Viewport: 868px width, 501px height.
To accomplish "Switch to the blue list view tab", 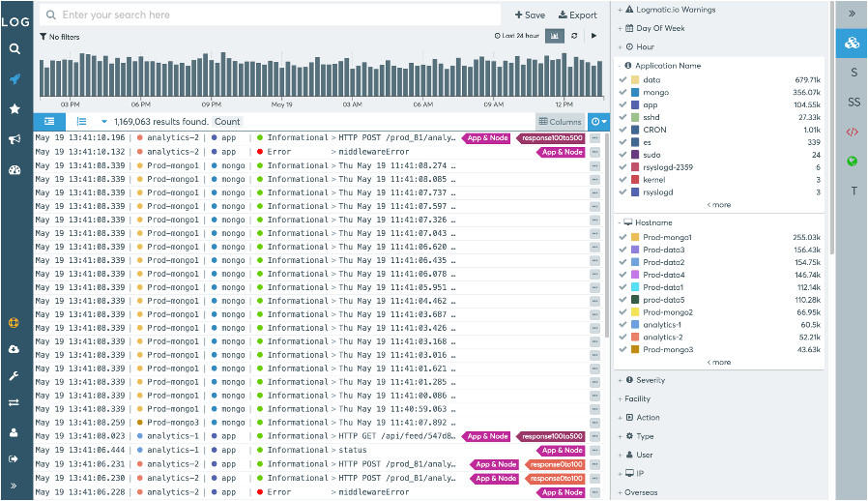I will [49, 121].
